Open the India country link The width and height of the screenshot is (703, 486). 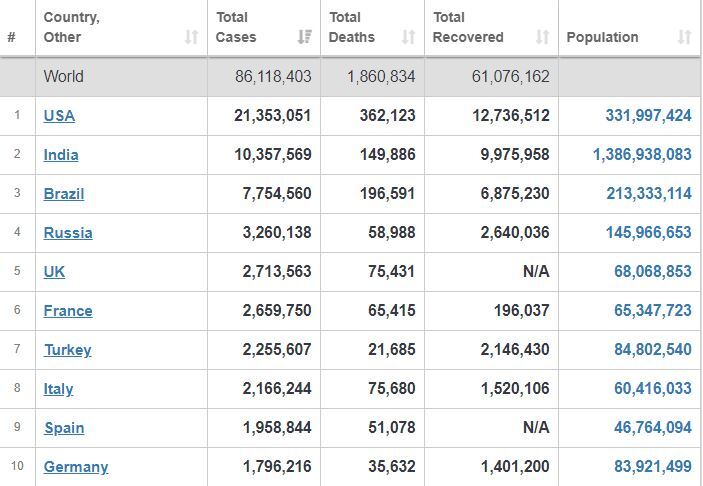[x=61, y=155]
